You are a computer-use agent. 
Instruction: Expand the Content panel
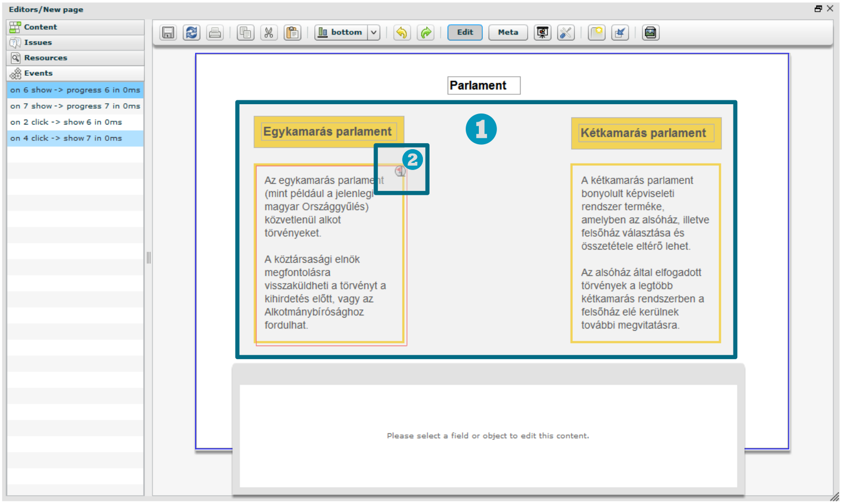(x=40, y=27)
